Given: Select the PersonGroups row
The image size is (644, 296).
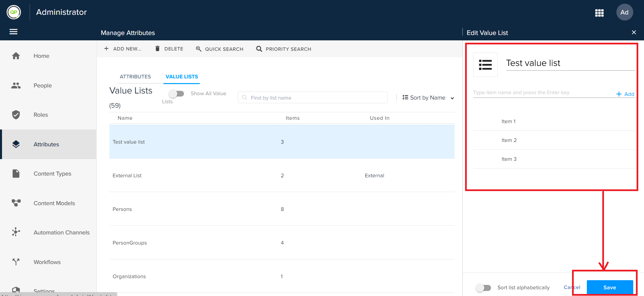Looking at the screenshot, I should pos(282,243).
